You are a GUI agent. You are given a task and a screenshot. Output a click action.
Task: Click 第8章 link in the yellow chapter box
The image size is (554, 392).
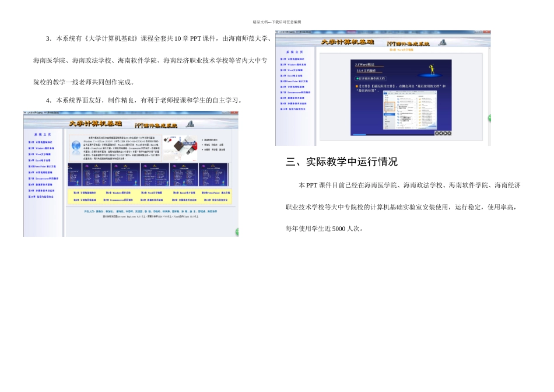pyautogui.click(x=151, y=200)
